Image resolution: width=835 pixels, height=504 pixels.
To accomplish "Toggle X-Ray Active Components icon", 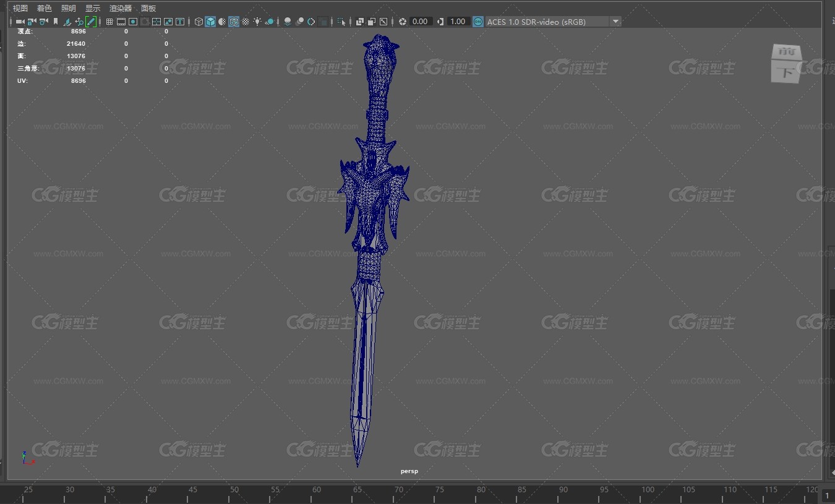I will click(371, 22).
